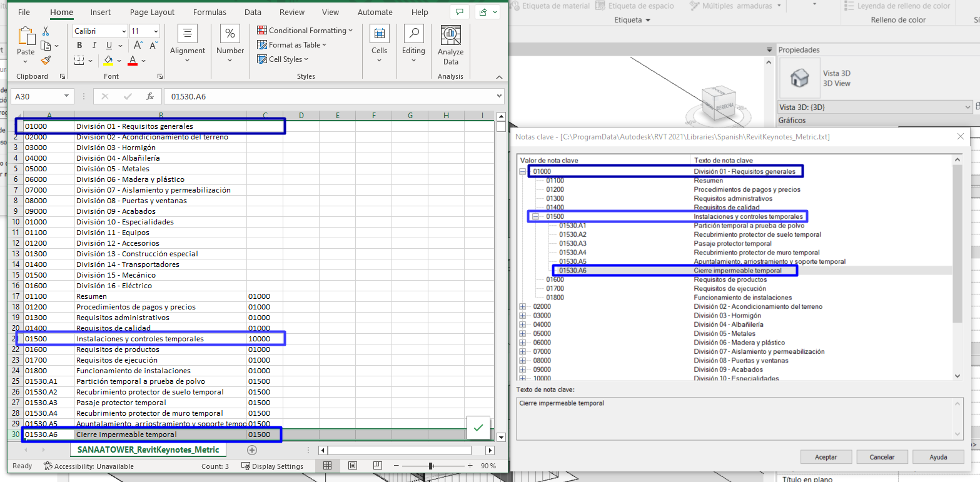Click the Insert Function fx icon
The width and height of the screenshot is (980, 482).
[150, 96]
